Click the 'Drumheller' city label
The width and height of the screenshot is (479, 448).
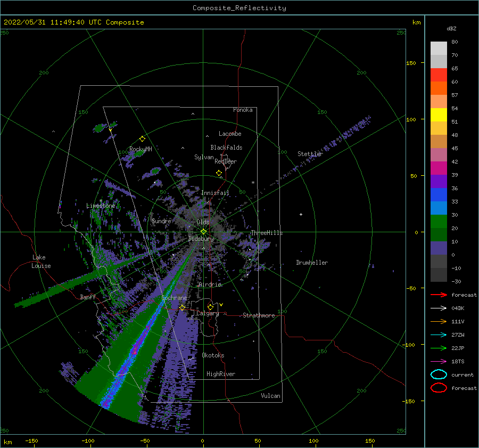pyautogui.click(x=312, y=263)
